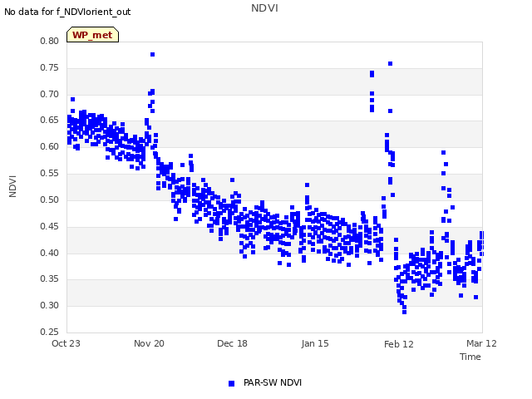
Task: Click the Feb 12 x-axis tick label
Action: [399, 344]
